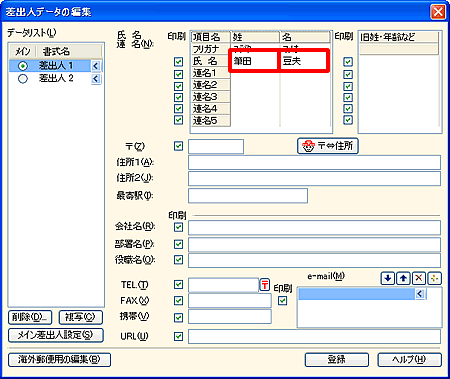Toggle print checkbox for 連名1 row
The width and height of the screenshot is (450, 379).
coord(178,74)
